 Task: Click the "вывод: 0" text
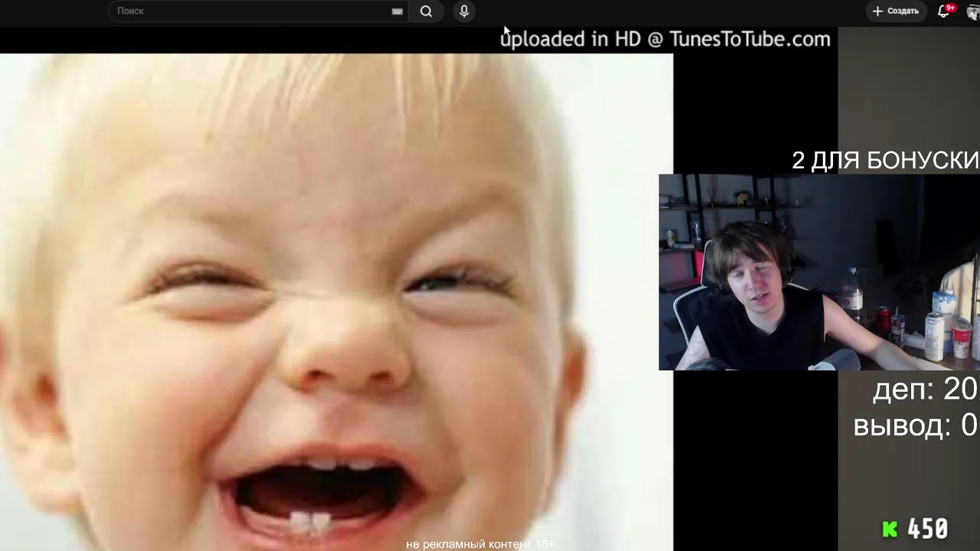point(916,425)
